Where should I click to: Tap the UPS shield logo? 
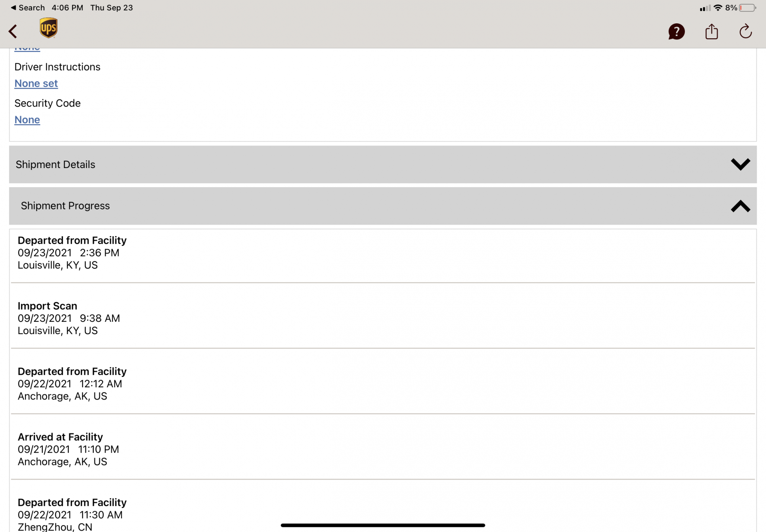[49, 28]
